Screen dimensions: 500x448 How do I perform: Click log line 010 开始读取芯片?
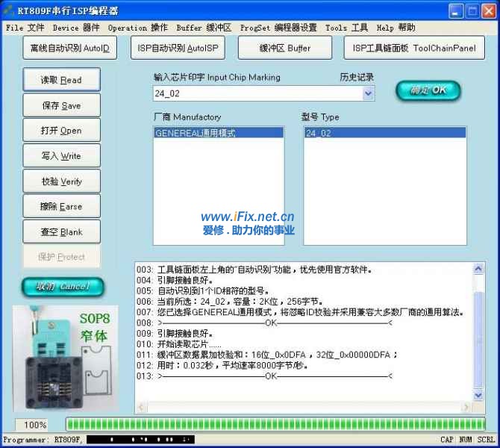click(x=179, y=344)
